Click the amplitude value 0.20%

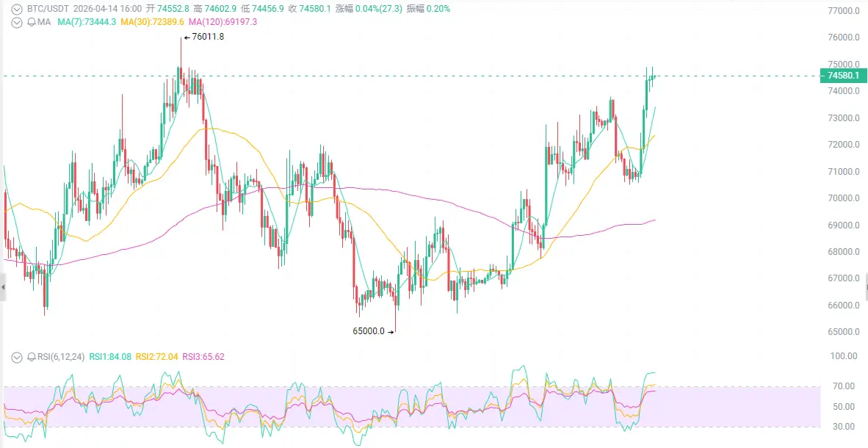click(438, 9)
